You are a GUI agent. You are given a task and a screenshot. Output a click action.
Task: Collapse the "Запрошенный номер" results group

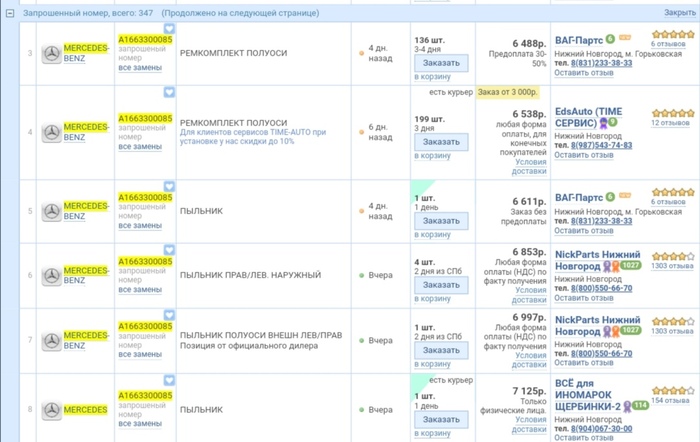(9, 13)
